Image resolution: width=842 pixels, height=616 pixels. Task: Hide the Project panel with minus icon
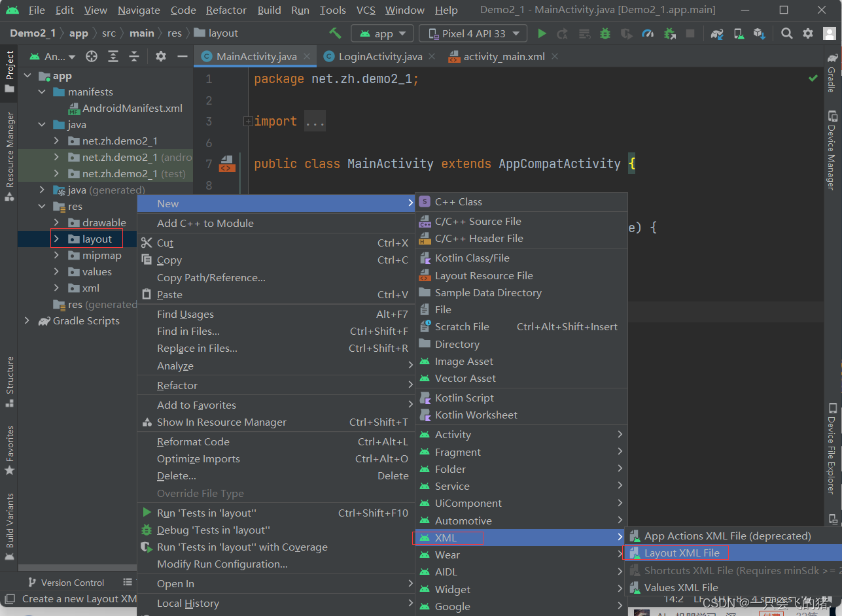(183, 57)
